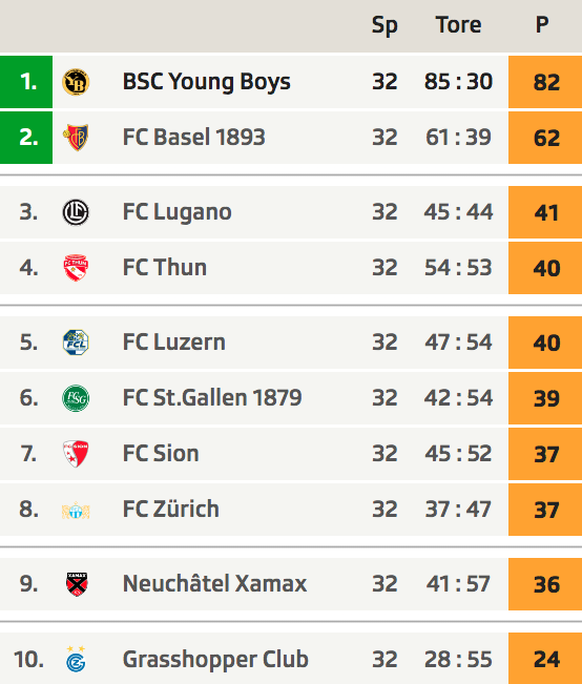Viewport: 582px width, 684px height.
Task: Click the Neuchâtel Xamax crest icon
Action: point(76,584)
